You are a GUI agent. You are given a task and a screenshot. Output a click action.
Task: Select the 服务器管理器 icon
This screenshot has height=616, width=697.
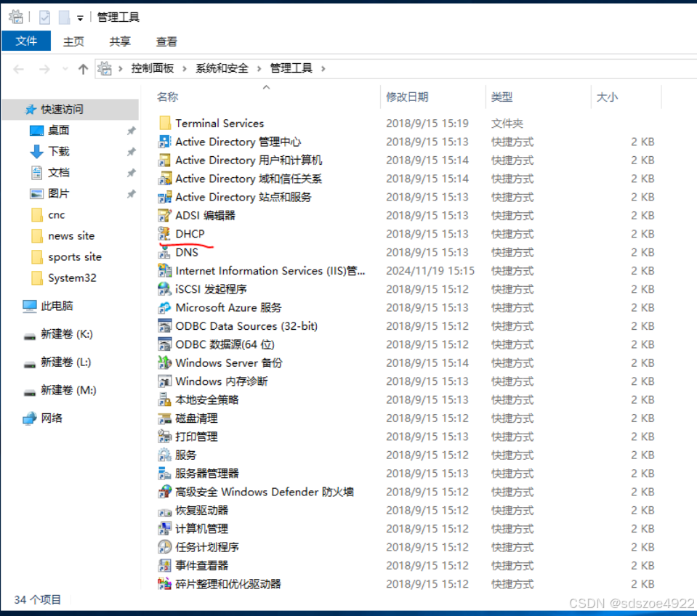[x=164, y=474]
